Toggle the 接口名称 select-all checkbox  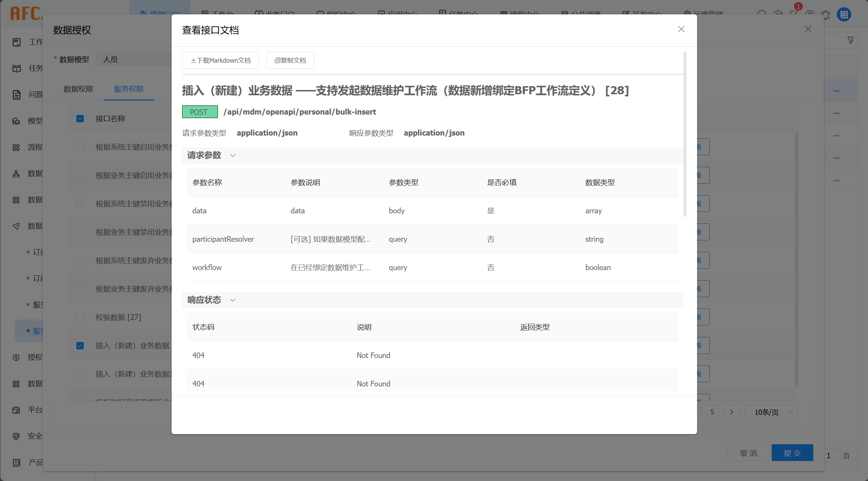click(x=80, y=119)
